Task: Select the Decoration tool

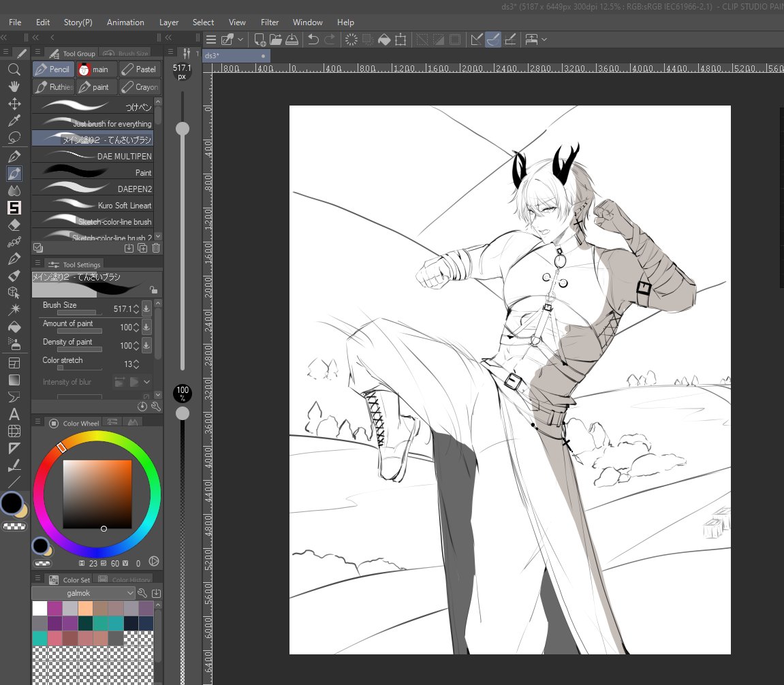Action: (14, 242)
